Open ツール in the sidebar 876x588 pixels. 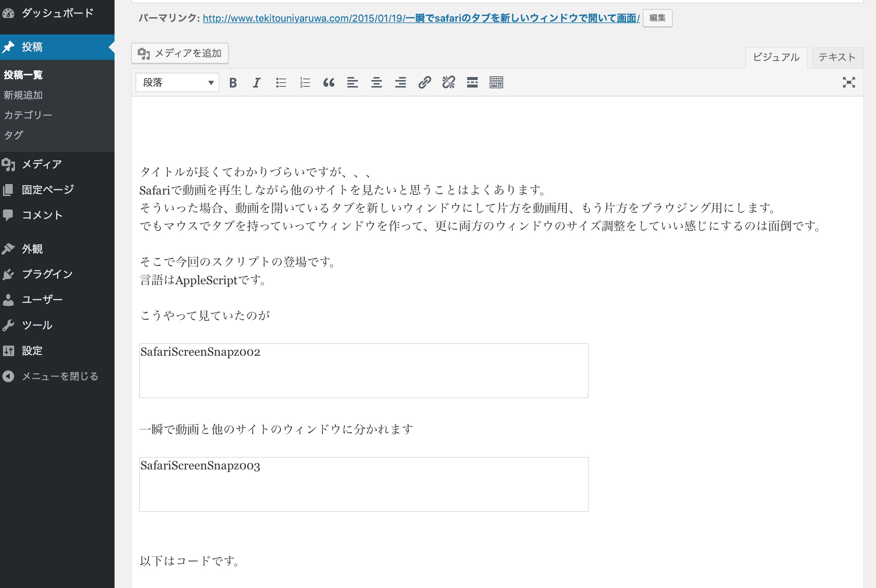57,325
